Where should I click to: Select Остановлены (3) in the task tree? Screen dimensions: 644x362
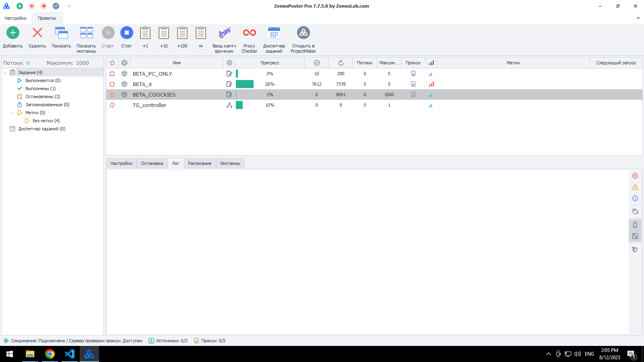pyautogui.click(x=43, y=97)
